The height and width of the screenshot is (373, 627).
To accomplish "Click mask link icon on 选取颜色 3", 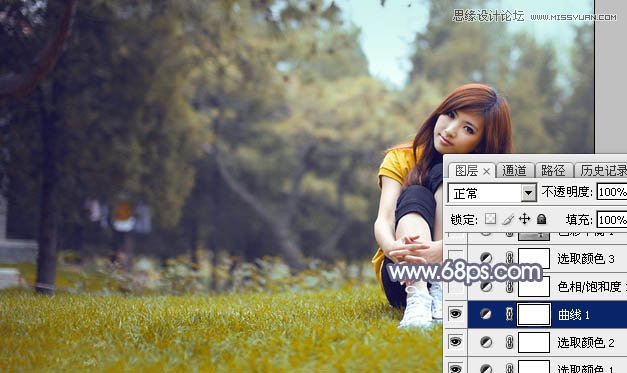I will pyautogui.click(x=509, y=258).
